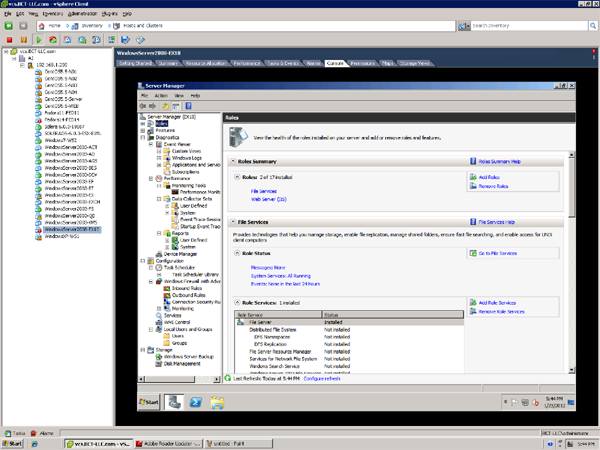The width and height of the screenshot is (600, 450).
Task: Click the Go to File Services link
Action: 497,253
